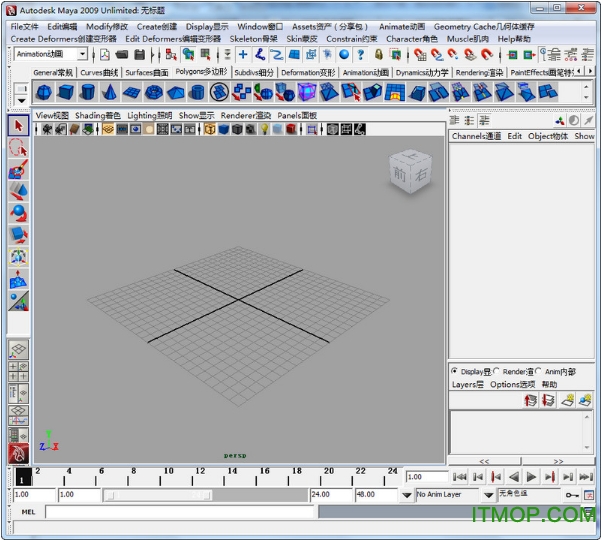The image size is (602, 540).
Task: Toggle the lightbulb use-all-lights icon
Action: 264,129
